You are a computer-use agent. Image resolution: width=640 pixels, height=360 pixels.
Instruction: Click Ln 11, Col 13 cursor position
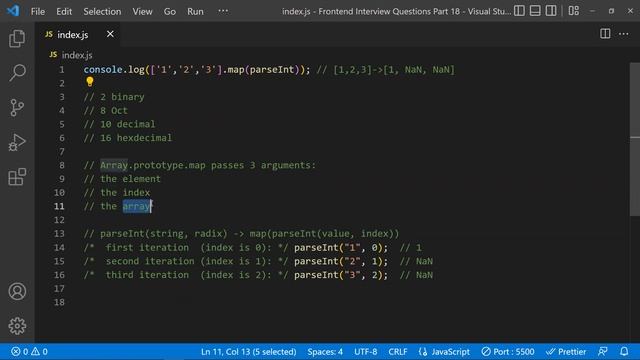[x=249, y=351]
